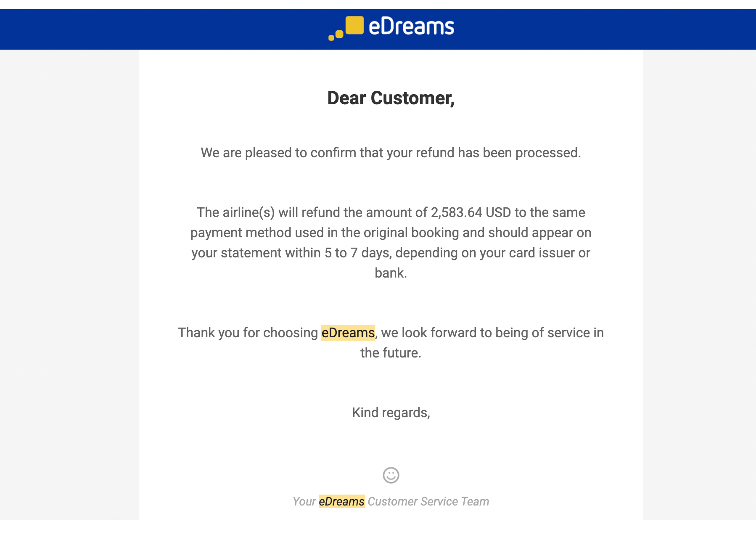
Task: Click the smiley face icon
Action: pyautogui.click(x=391, y=475)
